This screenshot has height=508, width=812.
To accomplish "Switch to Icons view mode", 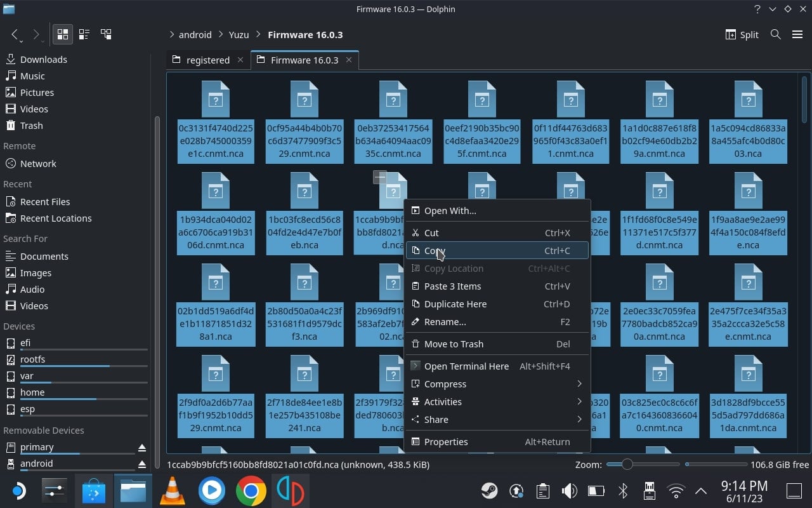I will point(62,34).
